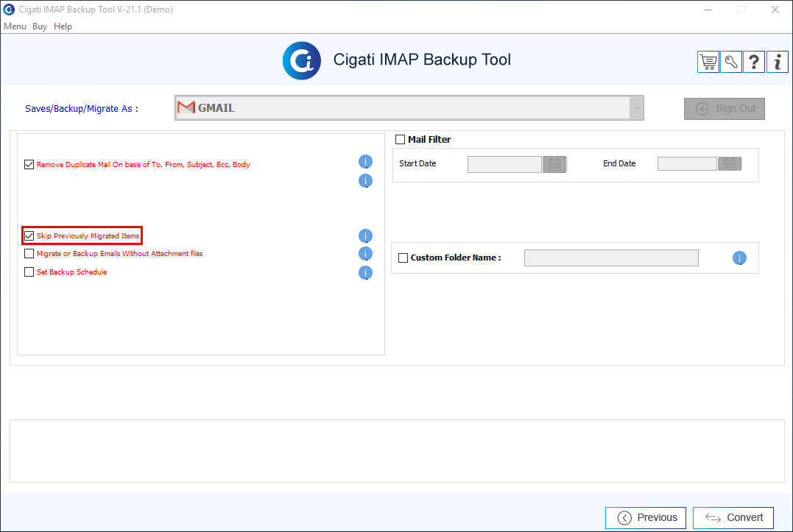Click the Cigati IMAP Backup Tool heading
The width and height of the screenshot is (793, 532).
422,60
